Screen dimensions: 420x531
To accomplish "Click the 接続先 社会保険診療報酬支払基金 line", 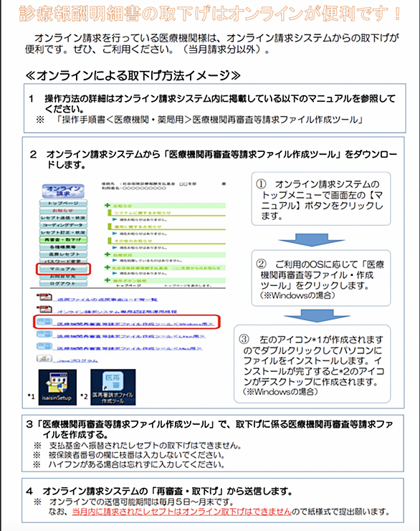I will [x=149, y=183].
